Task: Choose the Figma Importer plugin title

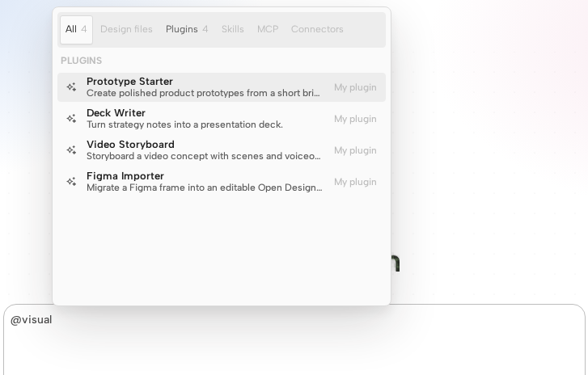Action: coord(125,175)
